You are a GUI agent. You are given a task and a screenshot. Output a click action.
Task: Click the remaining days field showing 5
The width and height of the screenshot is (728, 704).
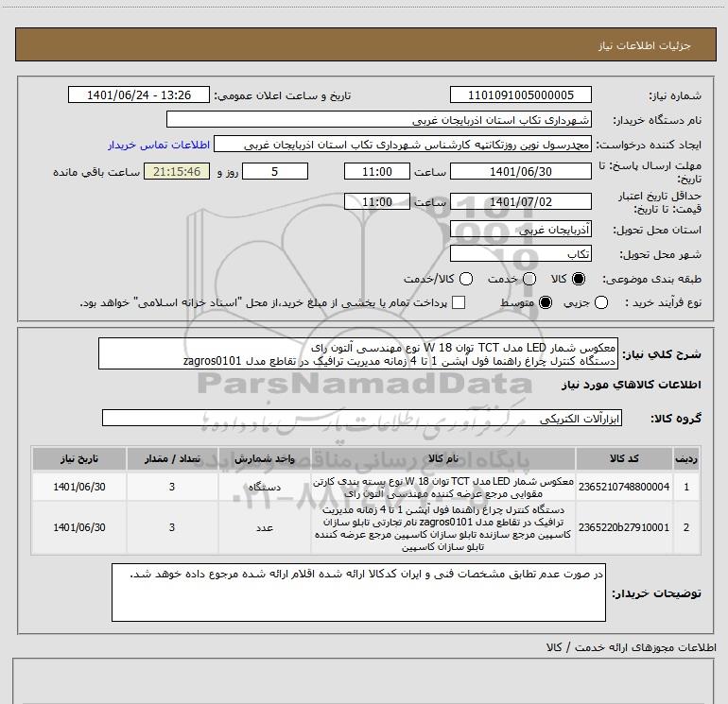(275, 171)
